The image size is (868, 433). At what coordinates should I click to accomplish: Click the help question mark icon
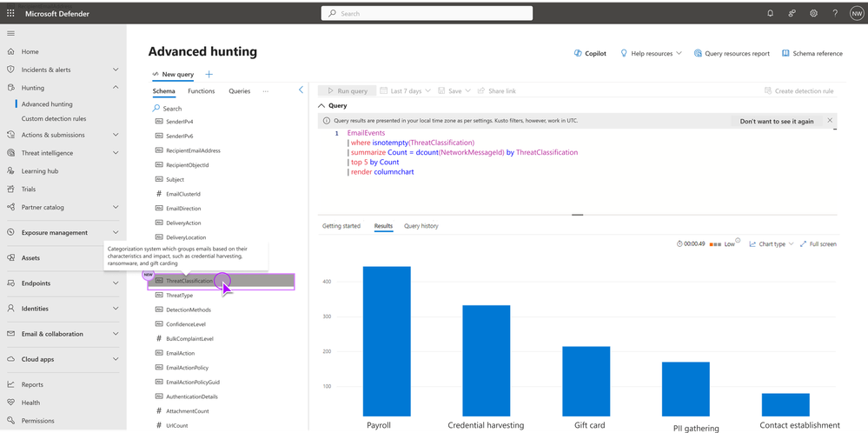click(x=835, y=13)
